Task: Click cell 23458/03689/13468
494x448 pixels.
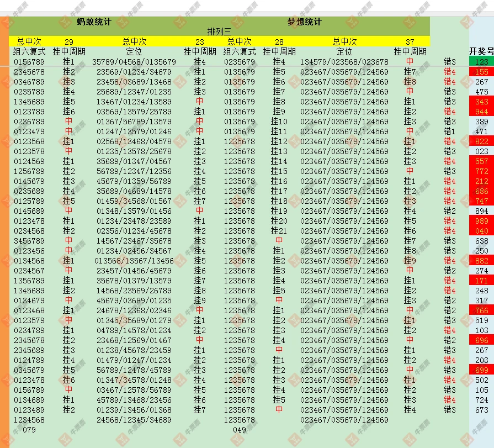Action: click(134, 82)
